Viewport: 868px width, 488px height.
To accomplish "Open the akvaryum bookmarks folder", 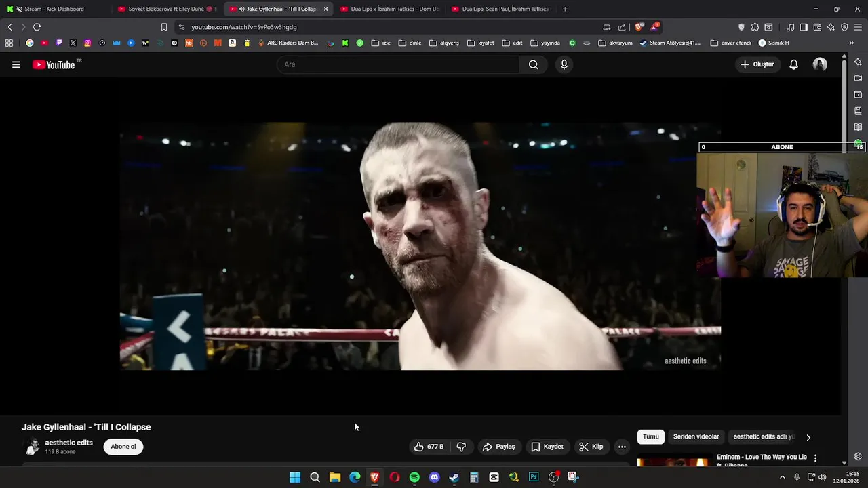I will [615, 43].
